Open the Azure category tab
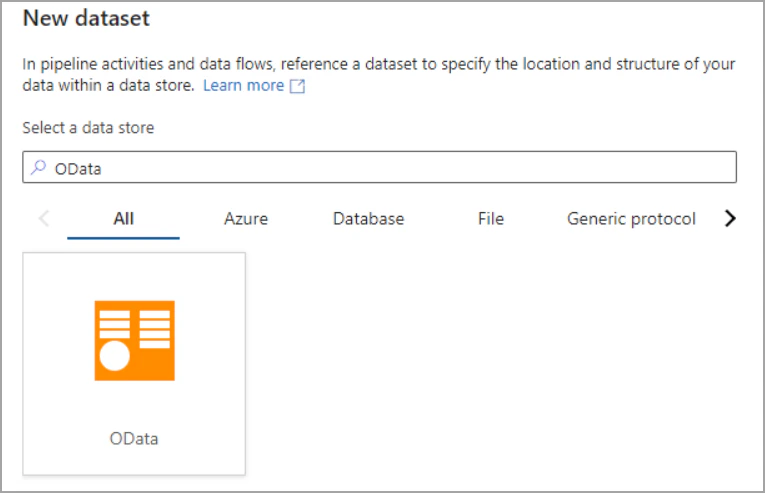Image resolution: width=765 pixels, height=493 pixels. [x=246, y=218]
